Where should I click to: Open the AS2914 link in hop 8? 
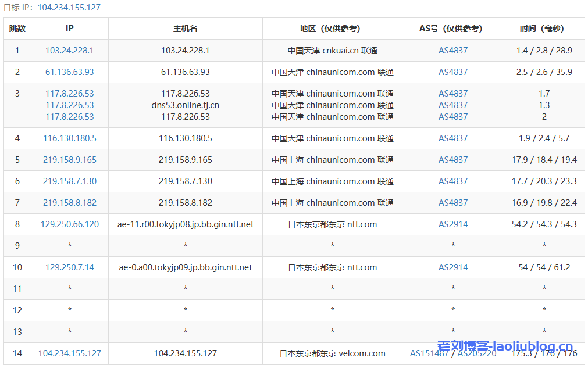(454, 224)
